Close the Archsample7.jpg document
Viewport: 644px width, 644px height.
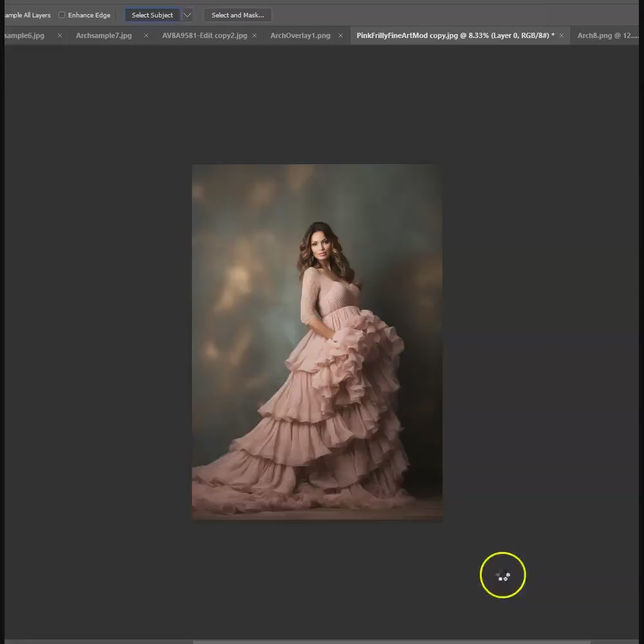tap(146, 35)
